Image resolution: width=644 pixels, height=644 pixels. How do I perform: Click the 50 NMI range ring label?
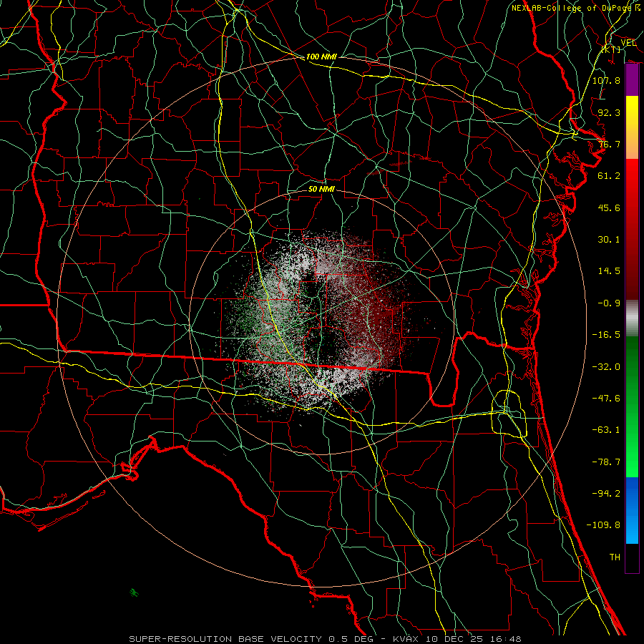(x=321, y=189)
